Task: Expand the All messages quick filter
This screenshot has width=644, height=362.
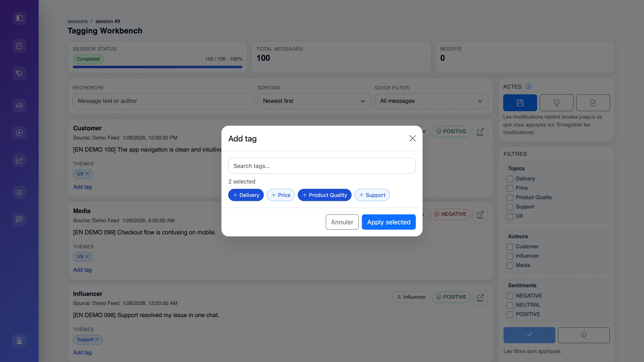Action: (x=431, y=101)
